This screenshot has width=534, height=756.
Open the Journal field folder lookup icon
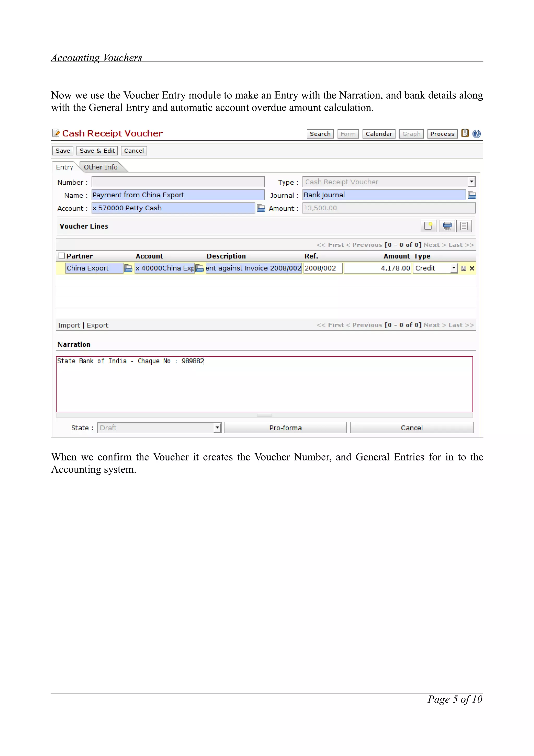(x=472, y=195)
